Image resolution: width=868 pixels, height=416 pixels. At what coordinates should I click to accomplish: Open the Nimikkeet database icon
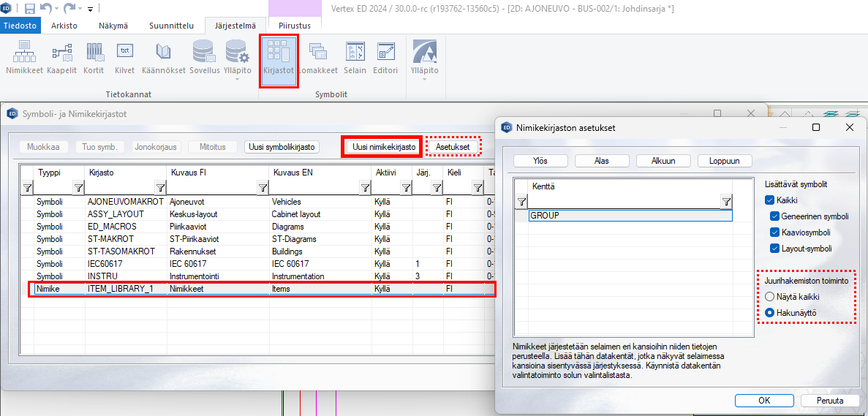click(24, 52)
